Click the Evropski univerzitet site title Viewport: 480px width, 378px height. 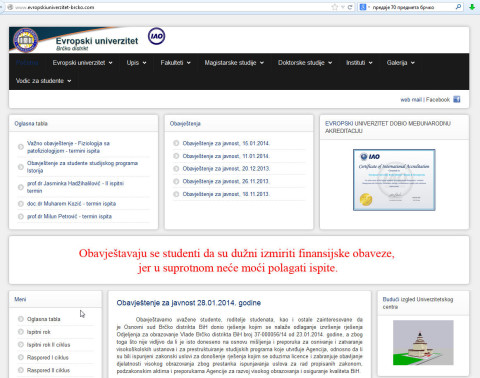coord(97,41)
